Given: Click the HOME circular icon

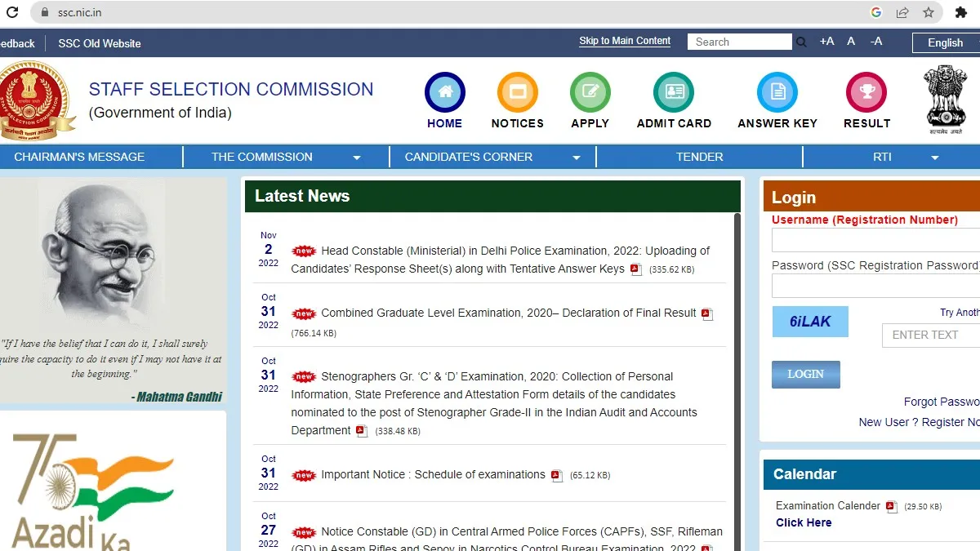Looking at the screenshot, I should [444, 92].
